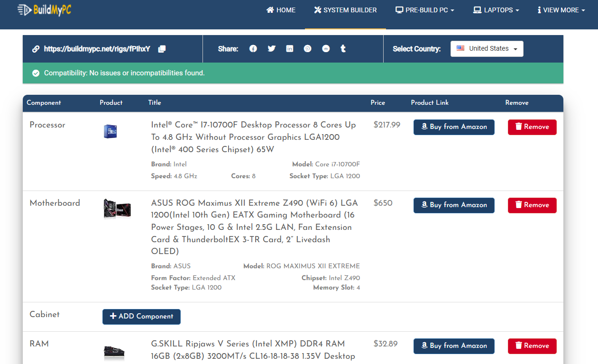Share the build on LinkedIn

[x=290, y=48]
